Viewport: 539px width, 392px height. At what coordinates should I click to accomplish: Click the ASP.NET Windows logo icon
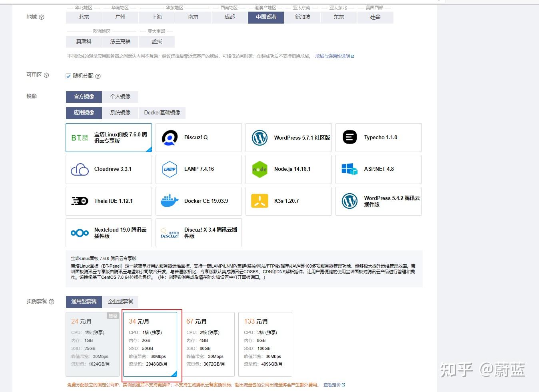point(349,169)
